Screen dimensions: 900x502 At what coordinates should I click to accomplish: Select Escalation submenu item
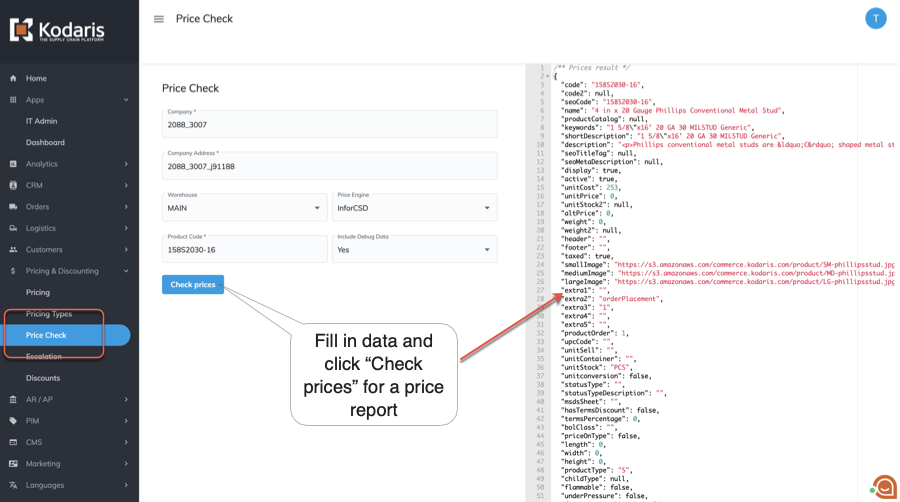pos(44,356)
